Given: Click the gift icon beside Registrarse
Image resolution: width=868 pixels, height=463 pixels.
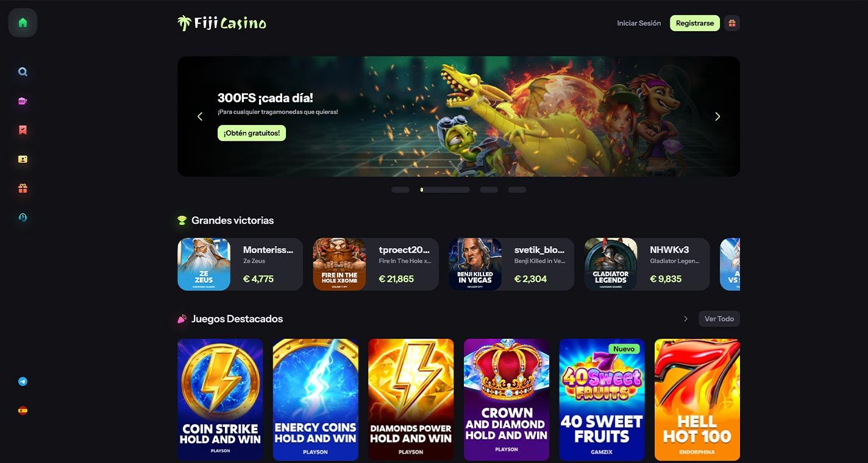Looking at the screenshot, I should point(732,23).
